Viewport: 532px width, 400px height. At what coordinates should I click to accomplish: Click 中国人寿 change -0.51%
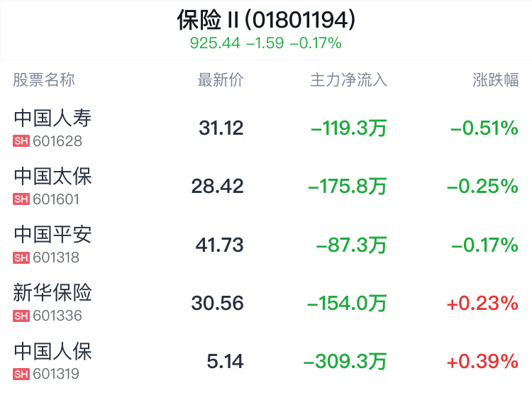coord(484,128)
